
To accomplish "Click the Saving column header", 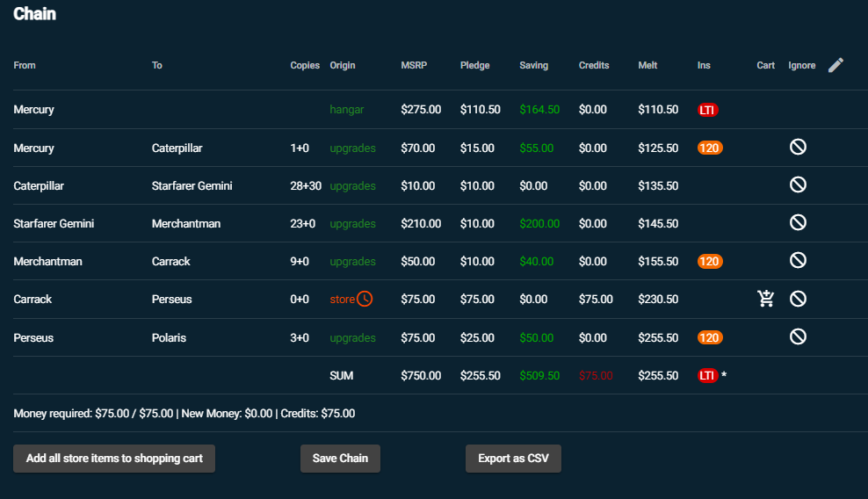I will click(533, 66).
